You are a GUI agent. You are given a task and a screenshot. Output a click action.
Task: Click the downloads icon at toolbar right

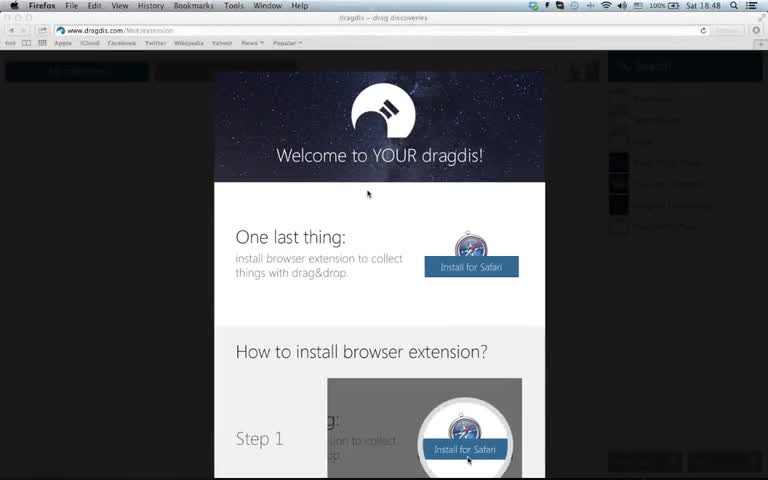tap(756, 30)
